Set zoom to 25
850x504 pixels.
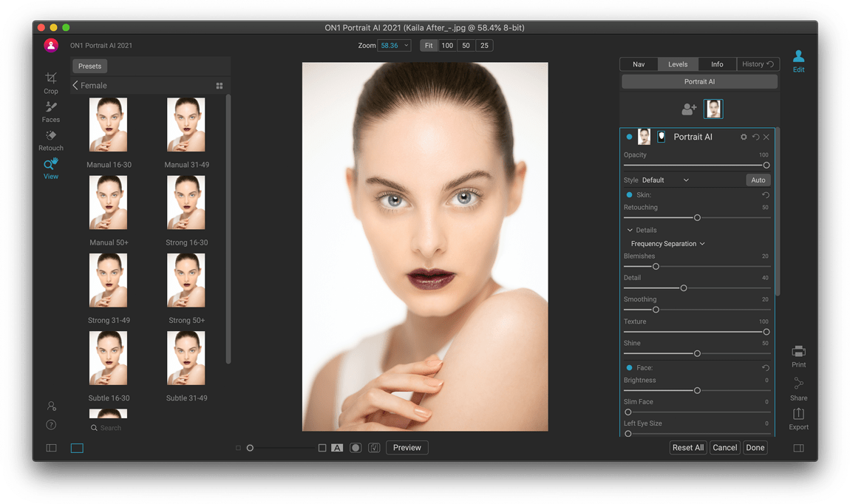coord(484,46)
